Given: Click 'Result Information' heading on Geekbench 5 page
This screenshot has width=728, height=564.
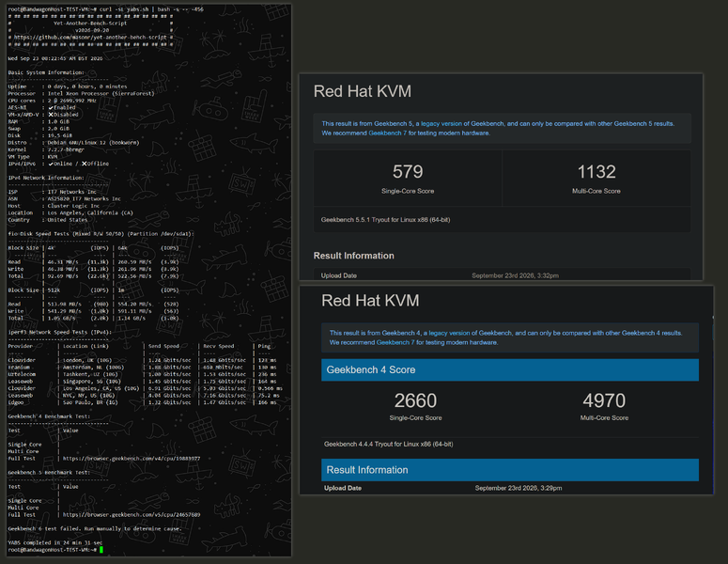Looking at the screenshot, I should [x=354, y=256].
